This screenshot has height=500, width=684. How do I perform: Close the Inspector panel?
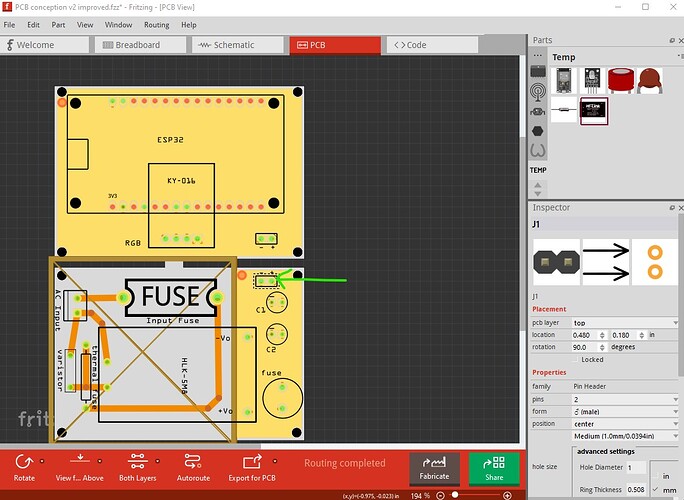pyautogui.click(x=681, y=208)
